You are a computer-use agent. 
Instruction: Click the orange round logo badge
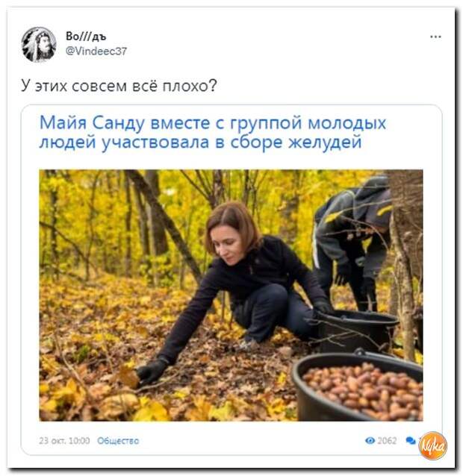(x=432, y=445)
